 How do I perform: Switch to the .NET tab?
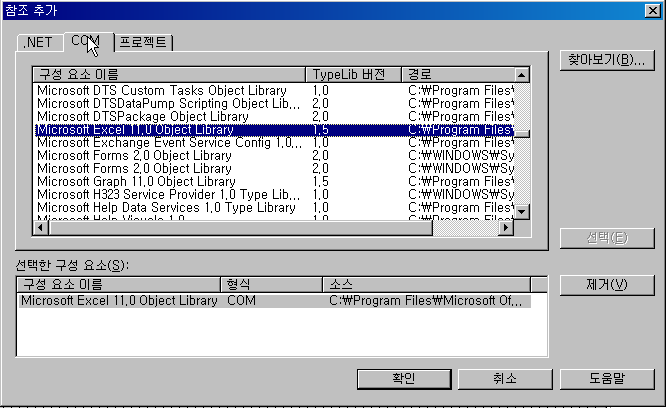40,42
